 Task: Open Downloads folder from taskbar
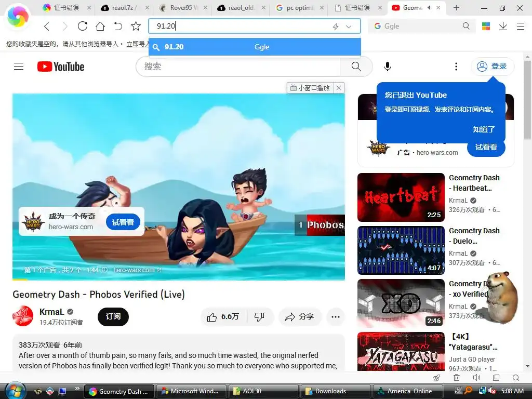(x=336, y=391)
